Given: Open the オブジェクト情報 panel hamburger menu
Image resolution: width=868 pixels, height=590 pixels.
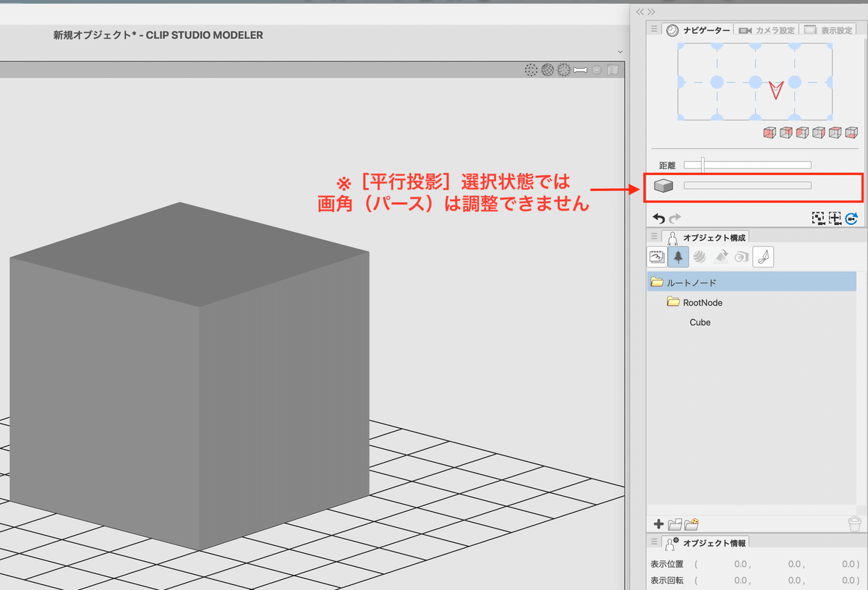Looking at the screenshot, I should 654,542.
